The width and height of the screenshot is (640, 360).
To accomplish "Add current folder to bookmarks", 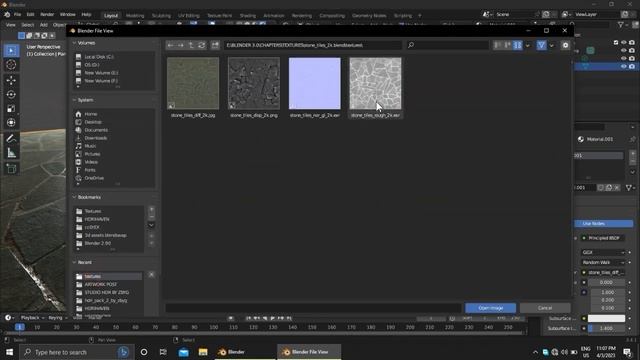I will pos(151,209).
